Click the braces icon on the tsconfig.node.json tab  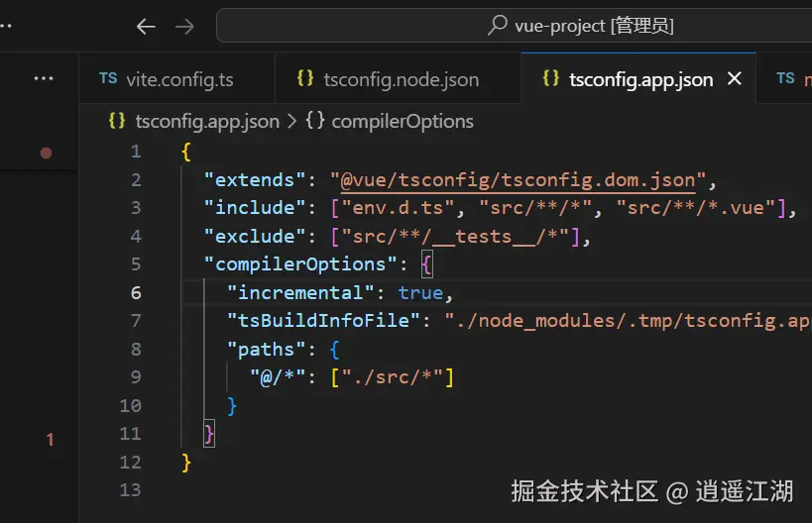pos(305,79)
